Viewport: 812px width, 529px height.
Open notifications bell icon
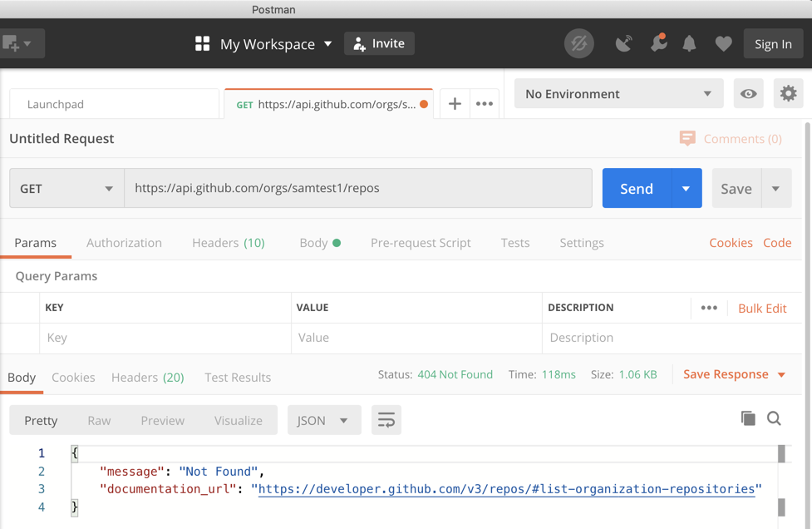pyautogui.click(x=690, y=44)
